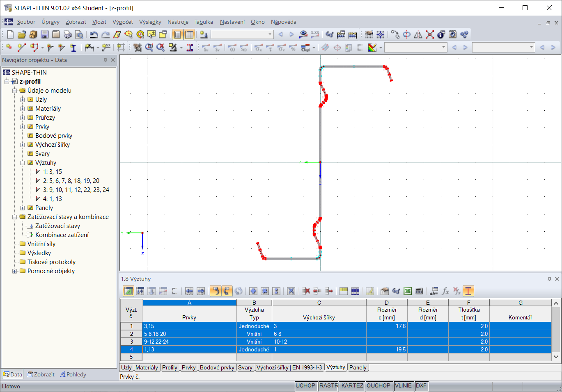Click the printer icon
Viewport: 562px width, 392px height.
68,34
